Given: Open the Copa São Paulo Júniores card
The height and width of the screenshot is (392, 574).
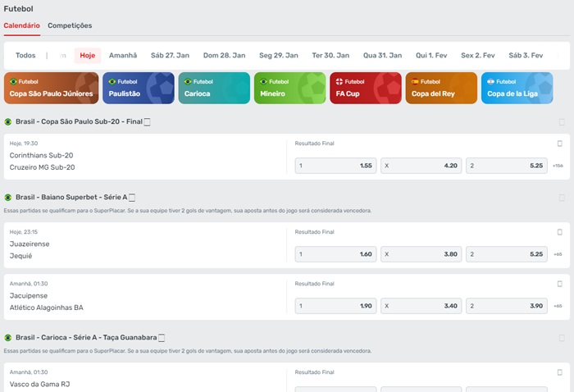Looking at the screenshot, I should (x=51, y=89).
